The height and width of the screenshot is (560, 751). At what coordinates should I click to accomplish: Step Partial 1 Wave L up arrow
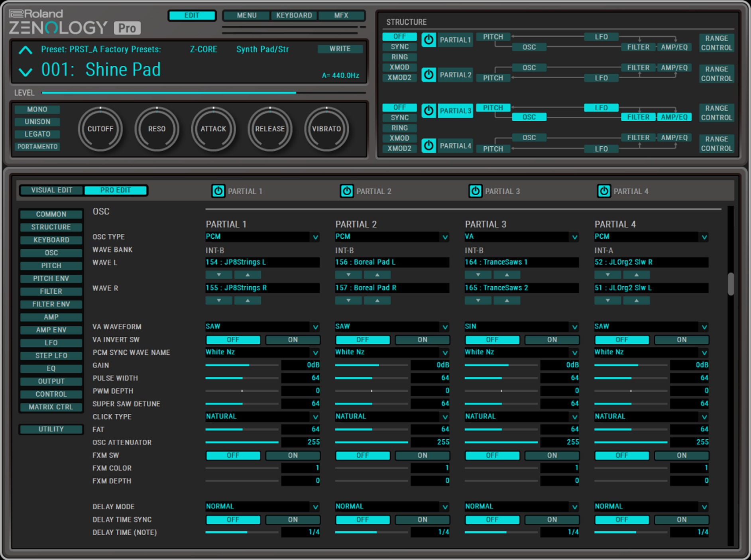click(248, 275)
